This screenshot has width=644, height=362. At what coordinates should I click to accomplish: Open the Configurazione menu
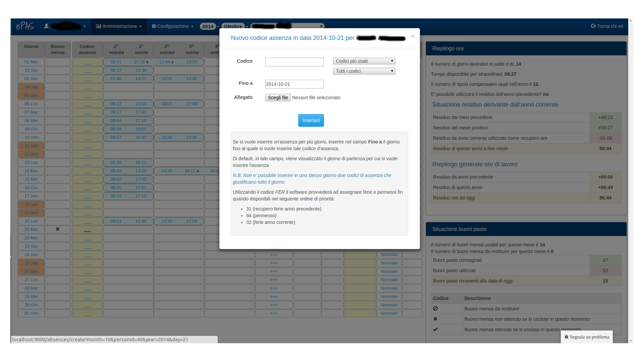pyautogui.click(x=173, y=26)
